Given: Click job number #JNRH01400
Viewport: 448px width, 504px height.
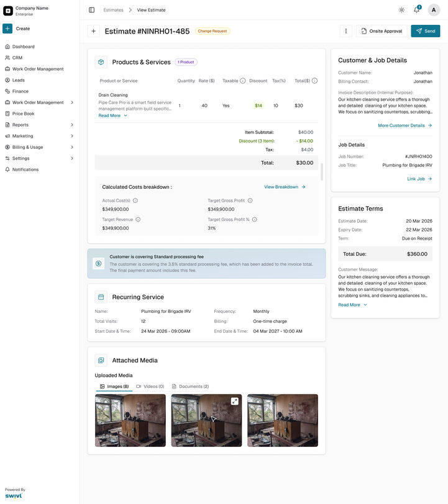Looking at the screenshot, I should pyautogui.click(x=418, y=156).
